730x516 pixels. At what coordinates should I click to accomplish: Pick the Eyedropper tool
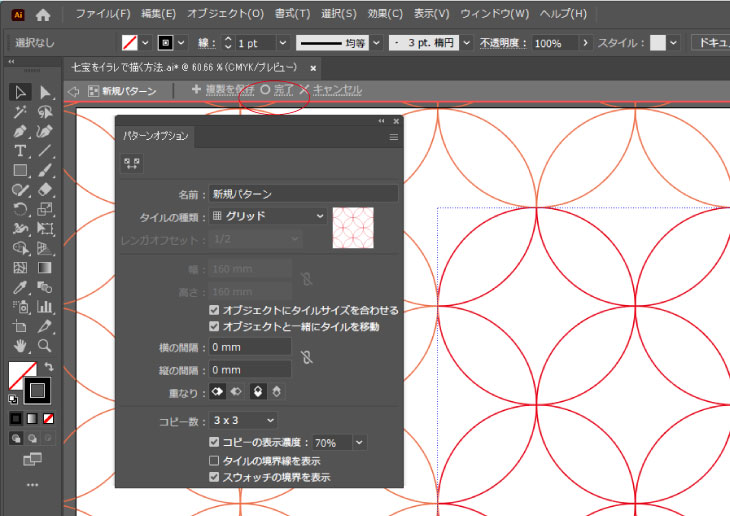tap(20, 287)
